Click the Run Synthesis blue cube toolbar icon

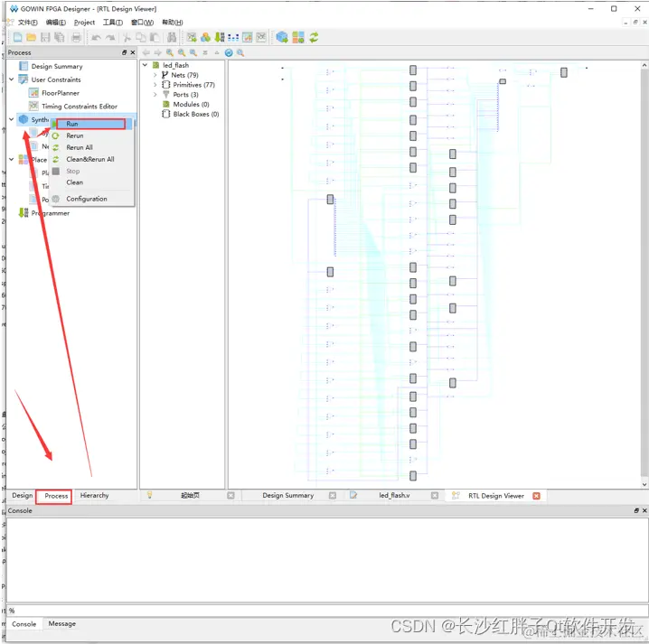282,38
